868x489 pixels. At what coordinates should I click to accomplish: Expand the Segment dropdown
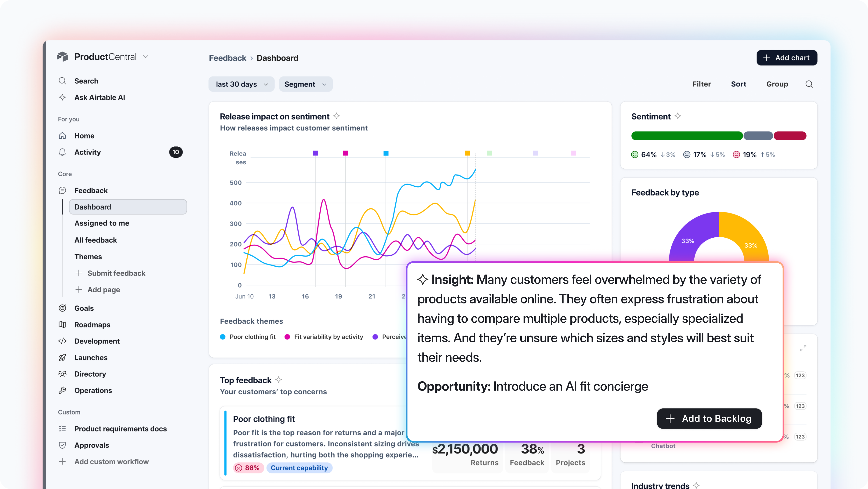[x=305, y=84]
